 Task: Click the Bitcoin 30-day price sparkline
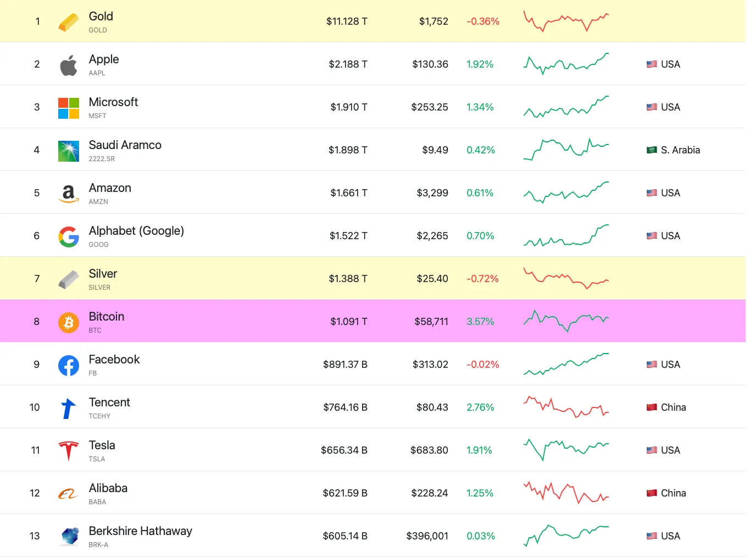pyautogui.click(x=566, y=321)
